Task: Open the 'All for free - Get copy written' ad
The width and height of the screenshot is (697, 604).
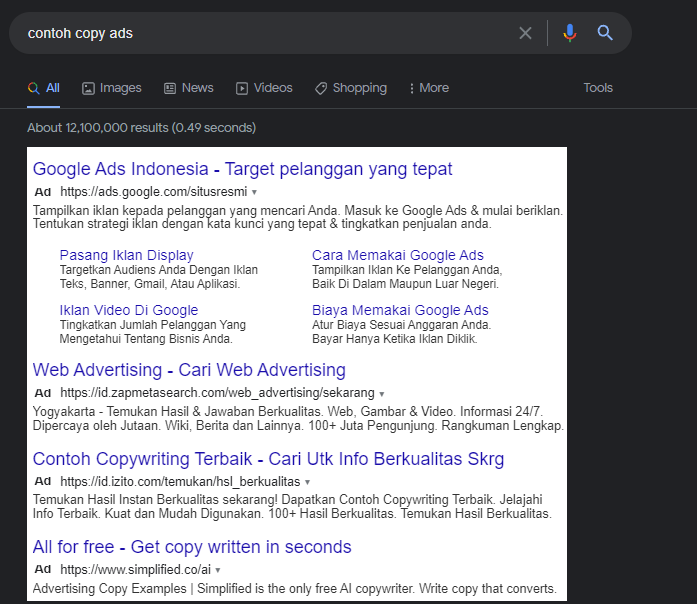Action: click(x=192, y=547)
